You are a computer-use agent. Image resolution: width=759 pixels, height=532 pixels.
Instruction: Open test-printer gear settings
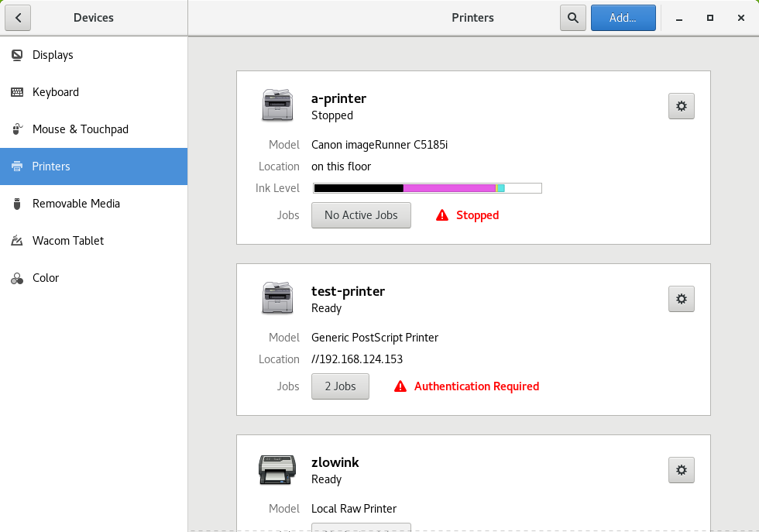pyautogui.click(x=682, y=299)
